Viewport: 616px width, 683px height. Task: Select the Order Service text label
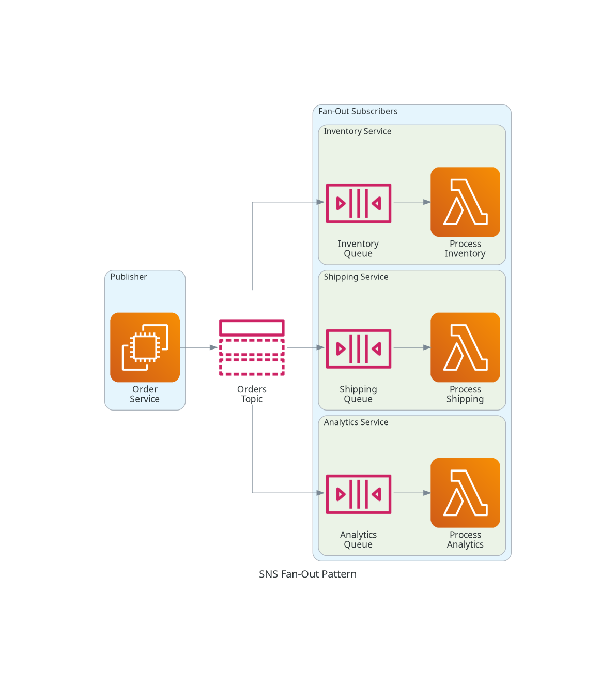click(x=145, y=394)
